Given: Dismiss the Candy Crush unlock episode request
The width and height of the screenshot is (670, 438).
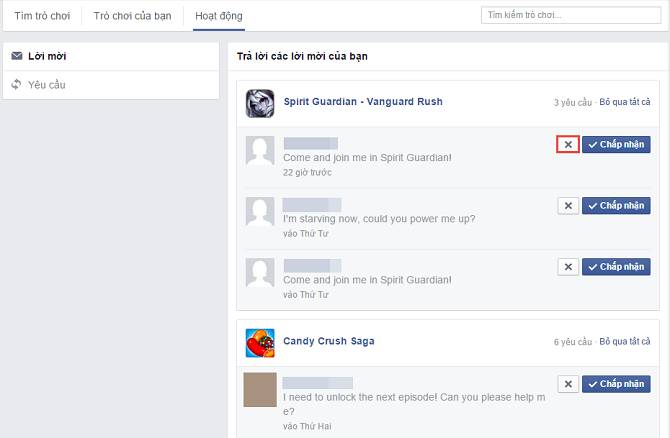Looking at the screenshot, I should 568,384.
